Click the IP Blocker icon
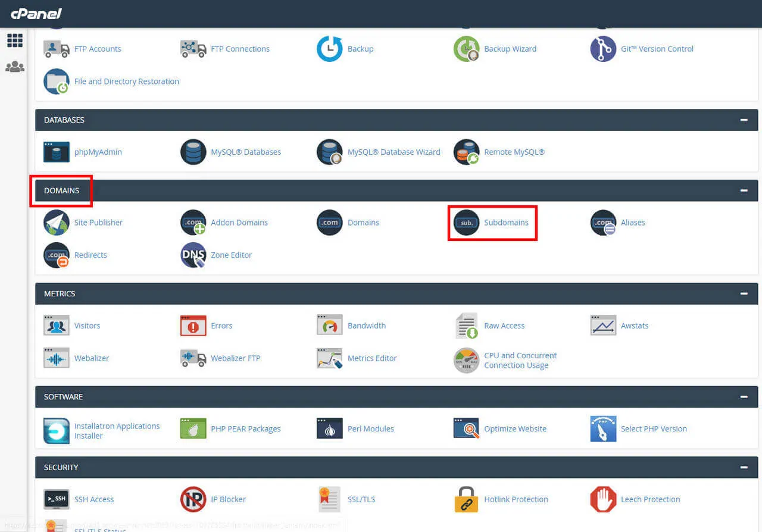762x532 pixels. (x=193, y=499)
